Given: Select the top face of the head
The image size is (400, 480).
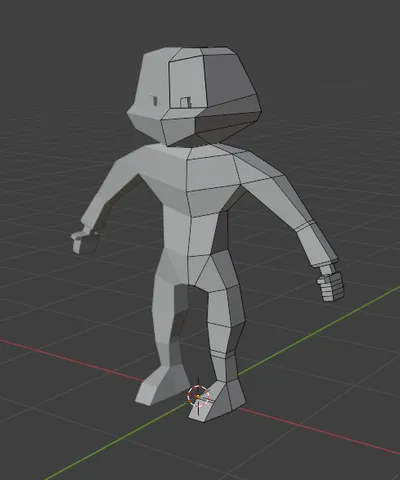Looking at the screenshot, I should click(187, 53).
